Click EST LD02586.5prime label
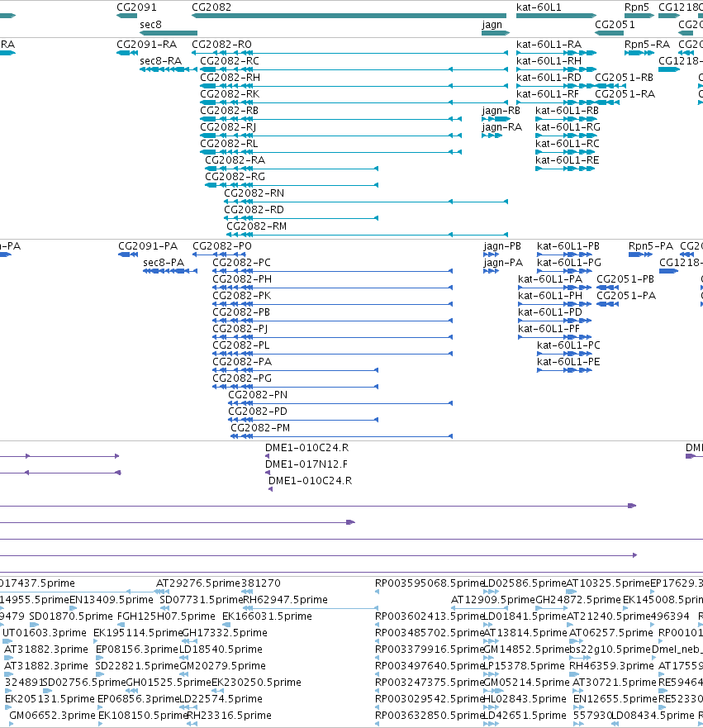The height and width of the screenshot is (728, 703). pos(525,583)
